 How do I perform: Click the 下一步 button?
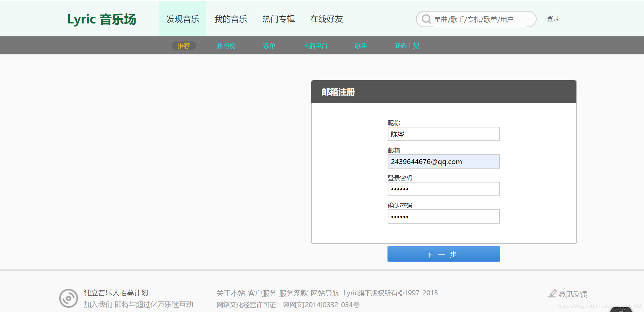[444, 254]
